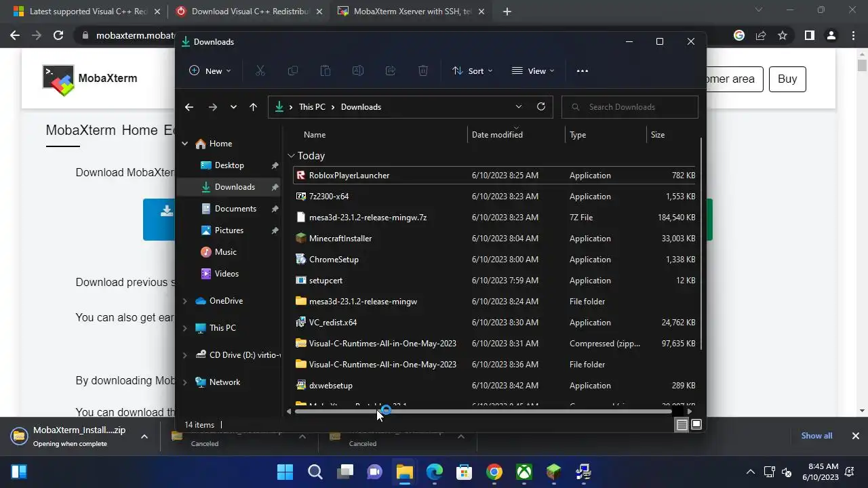This screenshot has height=488, width=868.
Task: Open File Explorer from taskbar
Action: 405,472
